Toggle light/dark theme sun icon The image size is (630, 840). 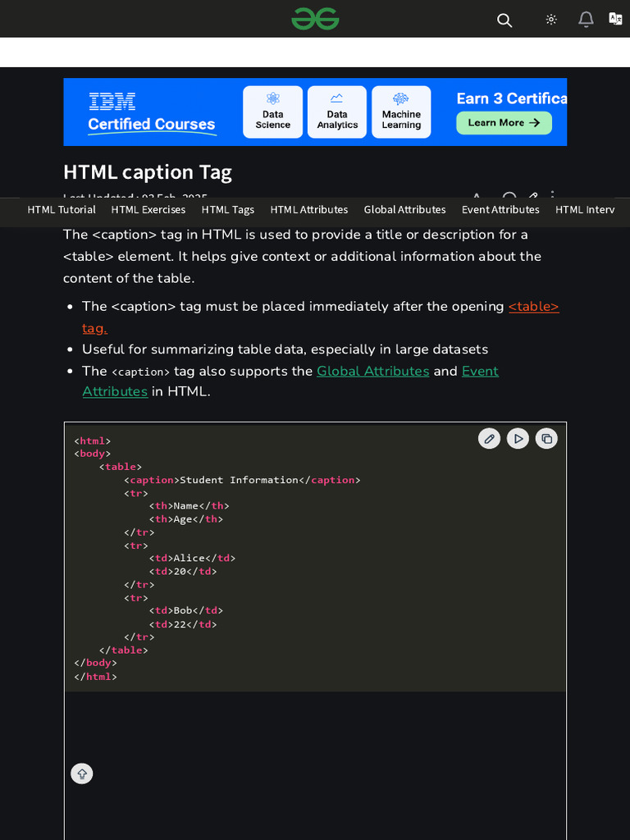(x=551, y=20)
